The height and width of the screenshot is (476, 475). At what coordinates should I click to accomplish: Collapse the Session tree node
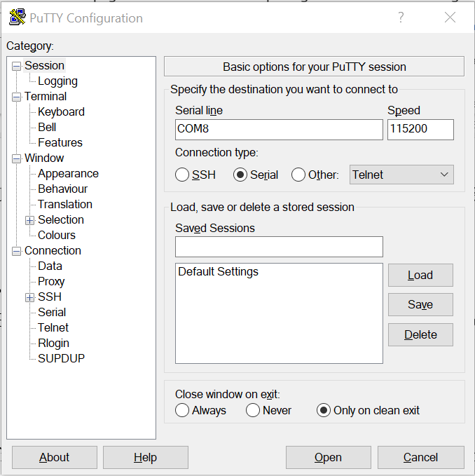16,66
